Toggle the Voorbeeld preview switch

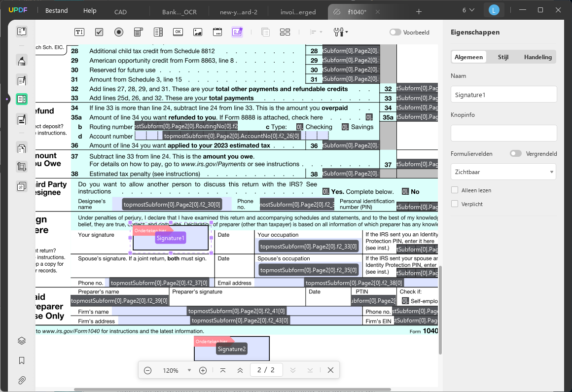pos(395,32)
